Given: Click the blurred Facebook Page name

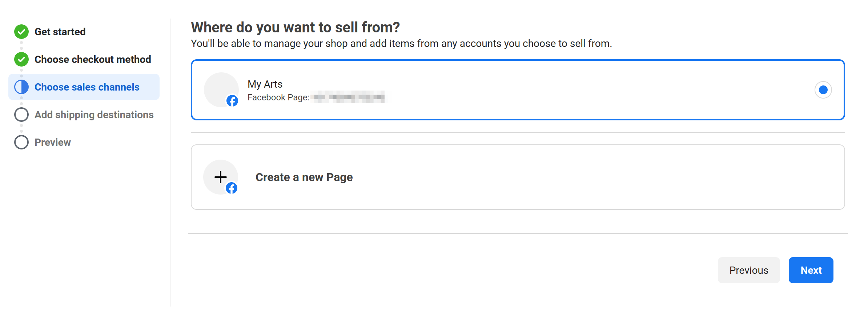Looking at the screenshot, I should tap(349, 97).
